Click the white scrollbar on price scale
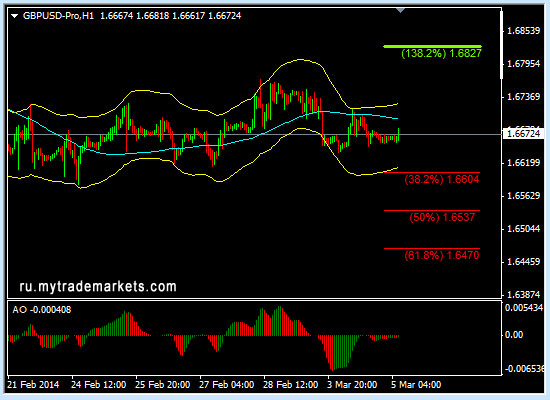Viewport: 550px width, 400px height. (502, 45)
